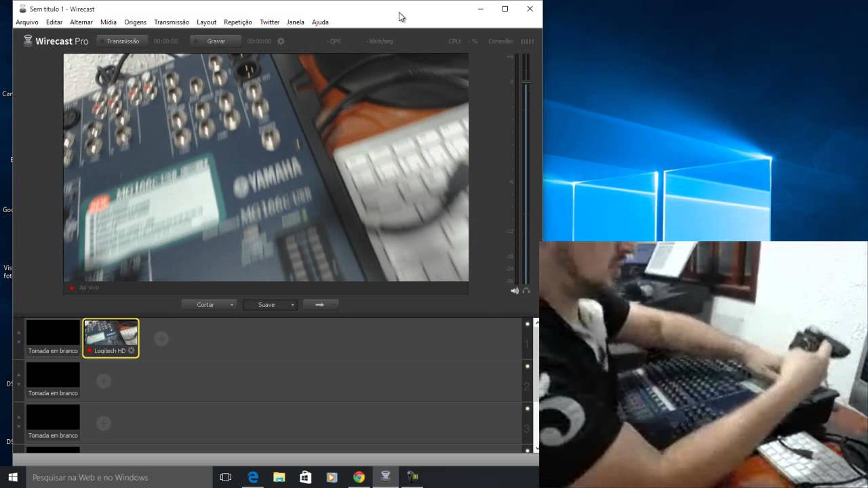Open the Layout menu
This screenshot has width=868, height=488.
tap(206, 22)
